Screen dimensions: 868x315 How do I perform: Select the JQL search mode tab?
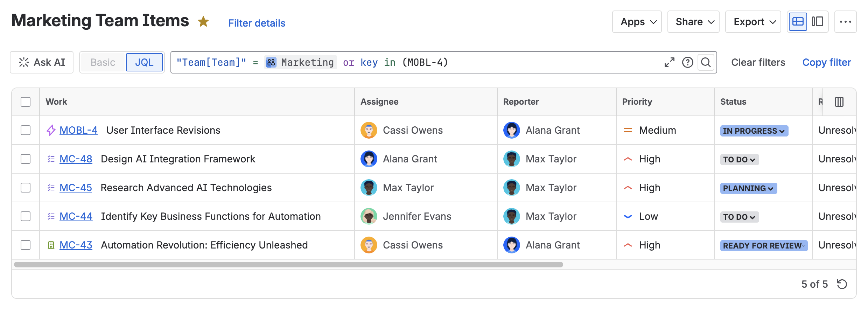click(144, 62)
